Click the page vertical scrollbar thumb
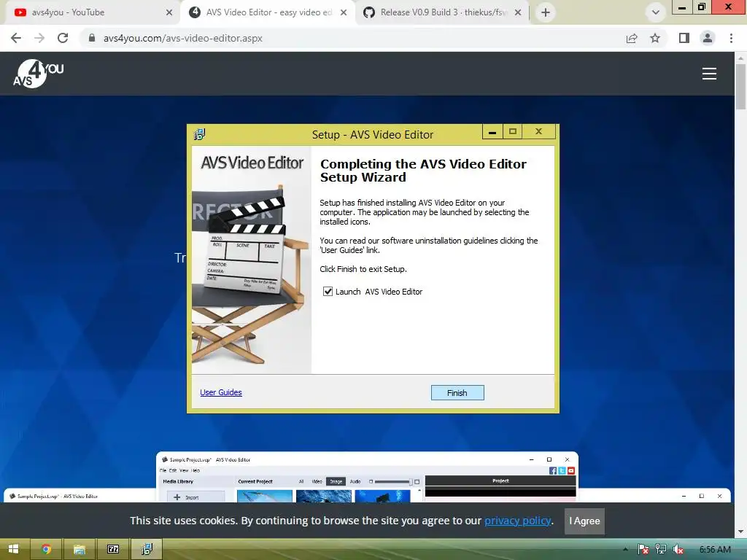747x560 pixels. pos(741,86)
